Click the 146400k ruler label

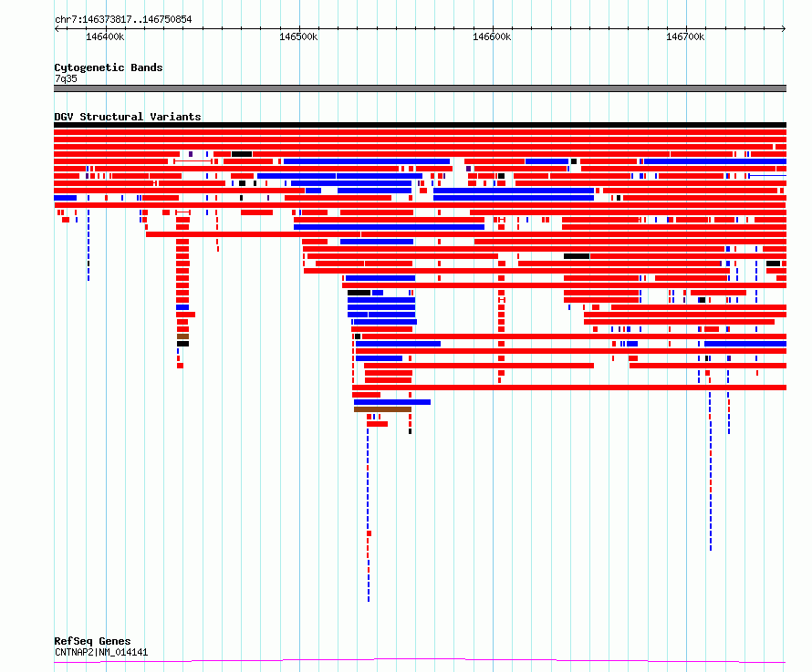click(105, 36)
